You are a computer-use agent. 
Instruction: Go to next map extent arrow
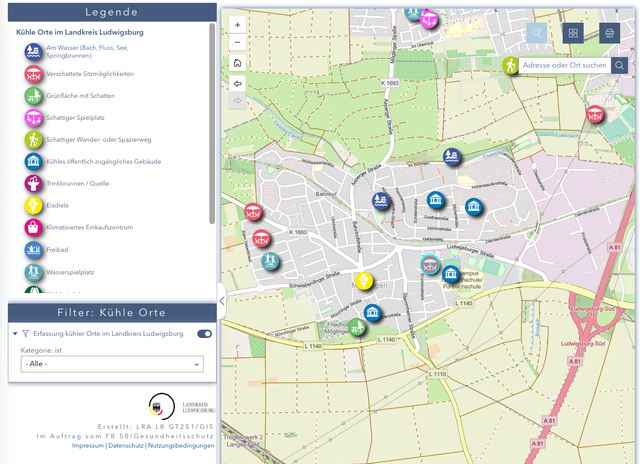pos(238,100)
